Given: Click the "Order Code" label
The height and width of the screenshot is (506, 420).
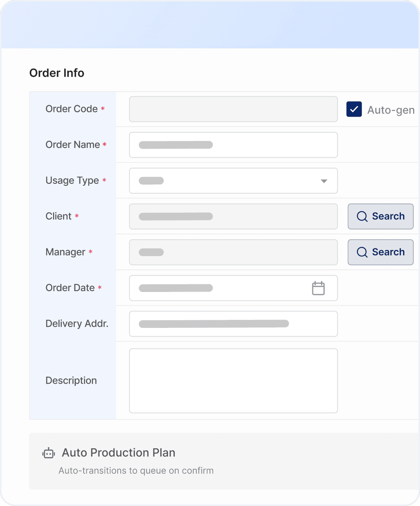Looking at the screenshot, I should [72, 109].
